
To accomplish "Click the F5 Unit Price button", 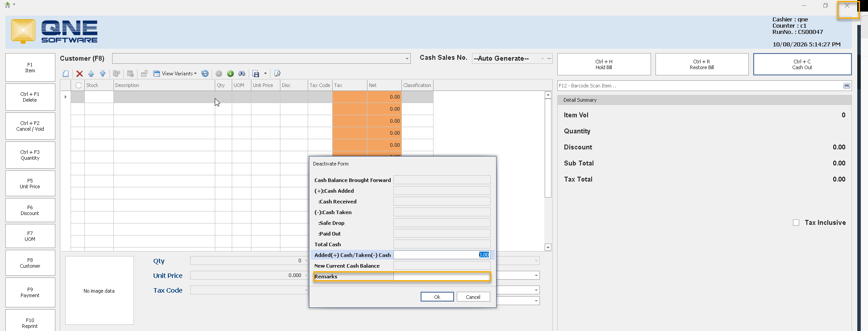I will click(x=30, y=183).
